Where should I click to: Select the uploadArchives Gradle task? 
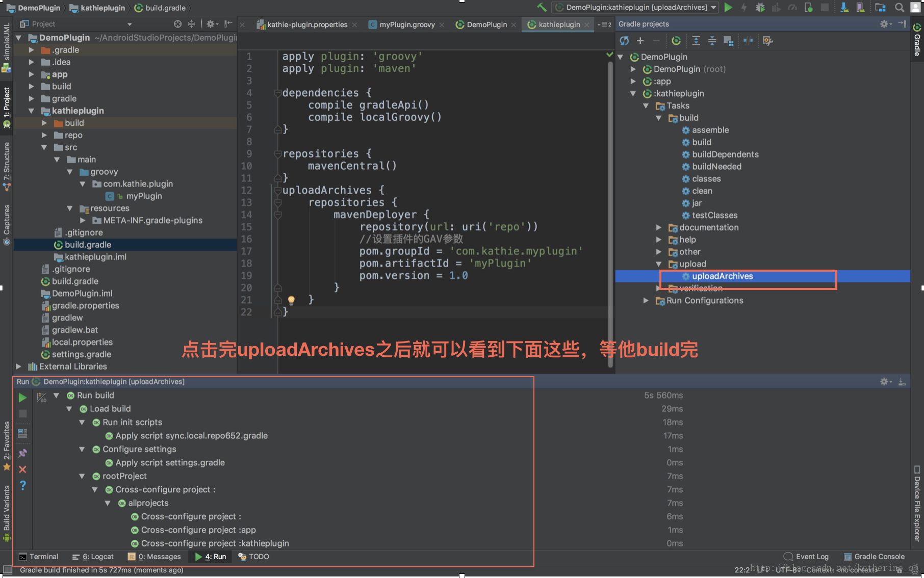click(722, 276)
